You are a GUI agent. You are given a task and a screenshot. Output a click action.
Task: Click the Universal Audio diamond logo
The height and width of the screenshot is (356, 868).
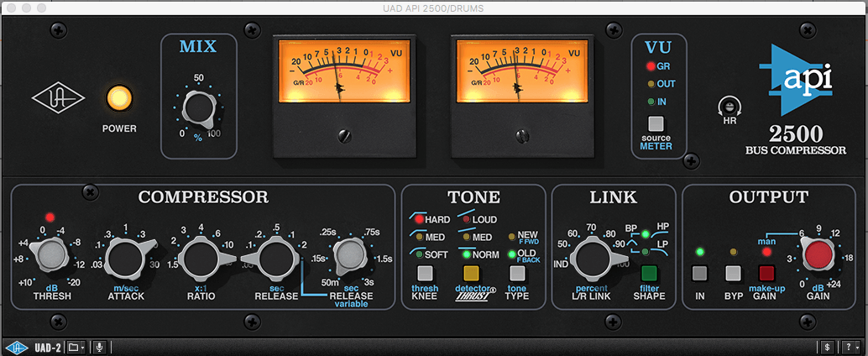[x=58, y=100]
